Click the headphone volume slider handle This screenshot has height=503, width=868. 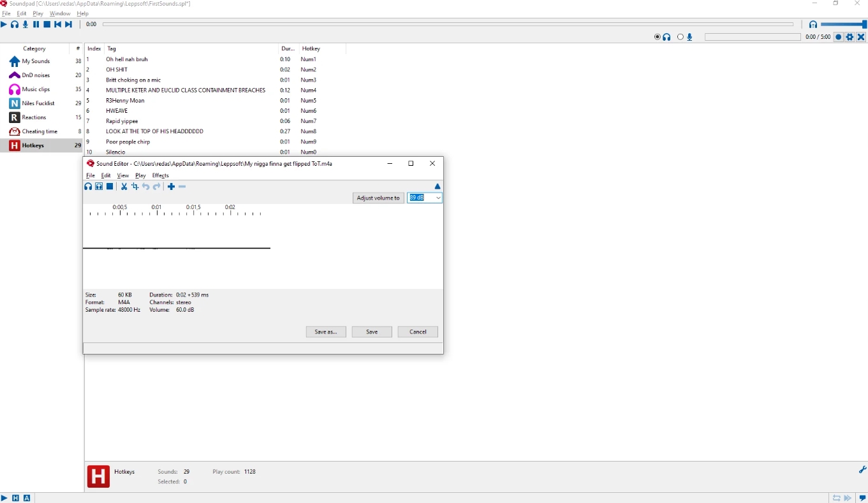(x=864, y=24)
